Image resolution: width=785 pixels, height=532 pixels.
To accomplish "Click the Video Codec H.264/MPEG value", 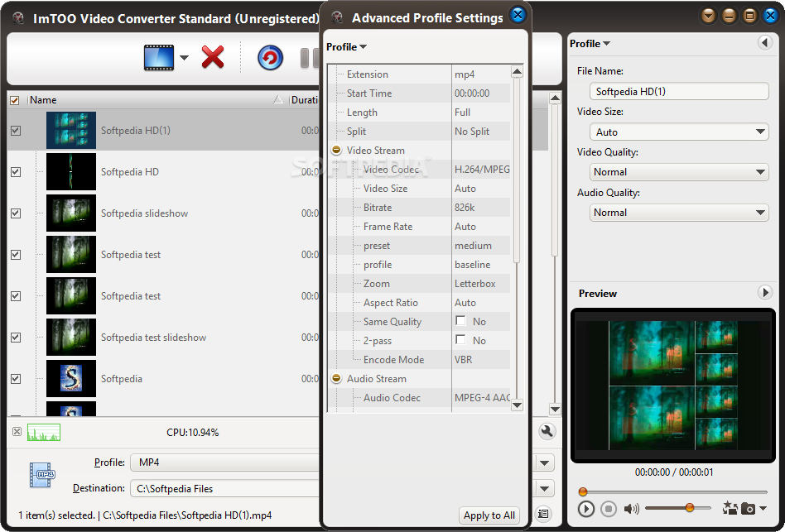I will (x=482, y=170).
